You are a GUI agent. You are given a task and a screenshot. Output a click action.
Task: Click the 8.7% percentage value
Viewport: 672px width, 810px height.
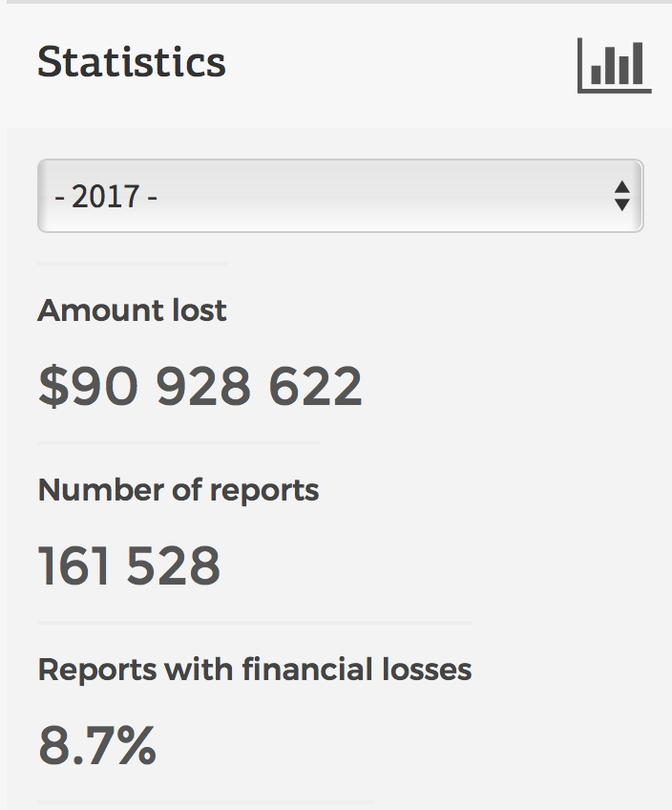pos(97,746)
